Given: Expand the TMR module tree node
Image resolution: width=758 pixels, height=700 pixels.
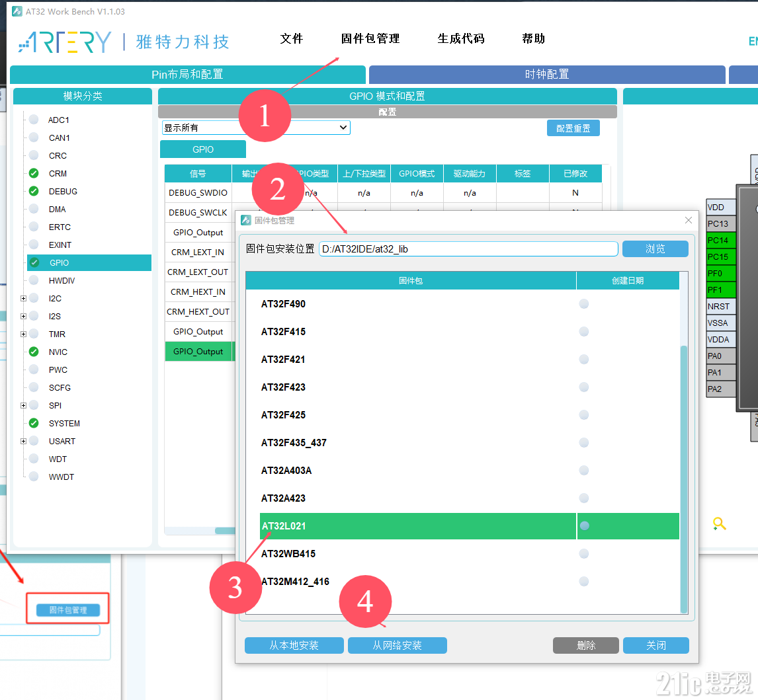Looking at the screenshot, I should 23,334.
